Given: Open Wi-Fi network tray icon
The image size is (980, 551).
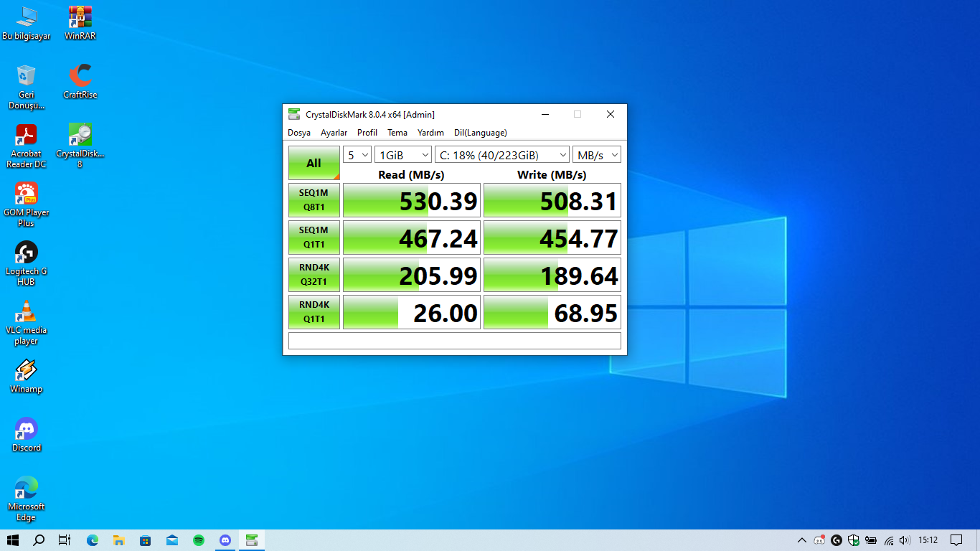Looking at the screenshot, I should click(x=889, y=540).
